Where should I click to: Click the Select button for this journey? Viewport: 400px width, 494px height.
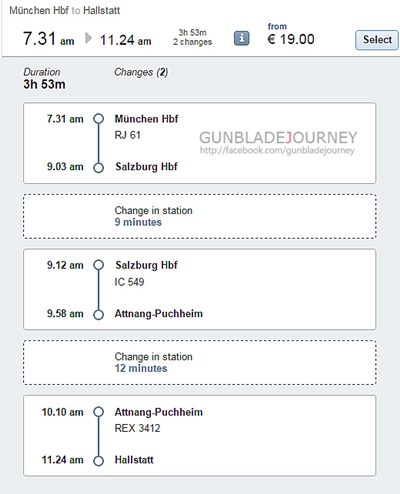point(377,40)
